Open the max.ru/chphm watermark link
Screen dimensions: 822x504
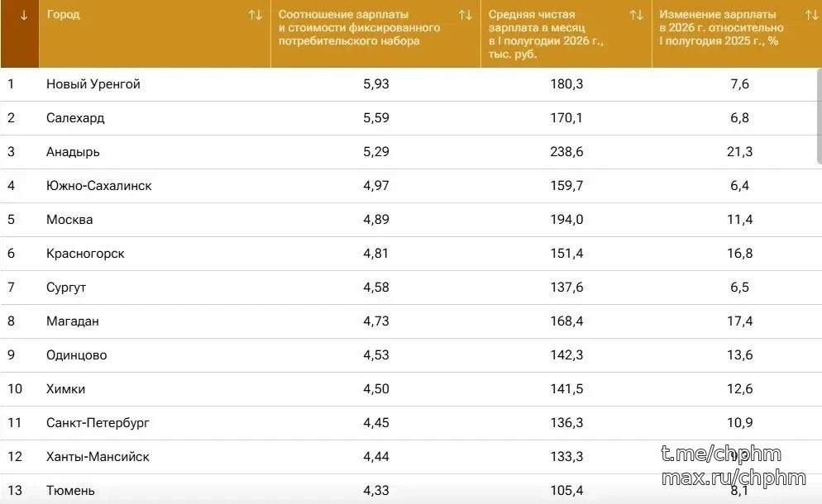[734, 478]
